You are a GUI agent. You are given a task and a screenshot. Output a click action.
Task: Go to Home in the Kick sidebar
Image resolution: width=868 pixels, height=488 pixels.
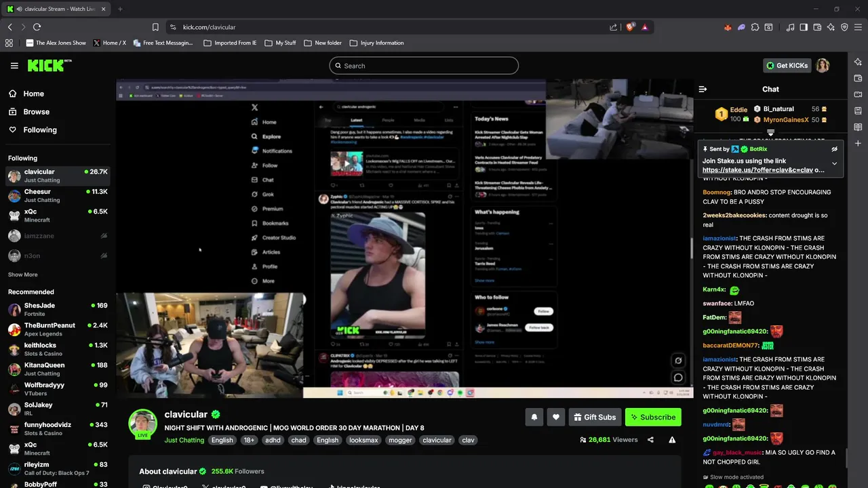(x=26, y=94)
